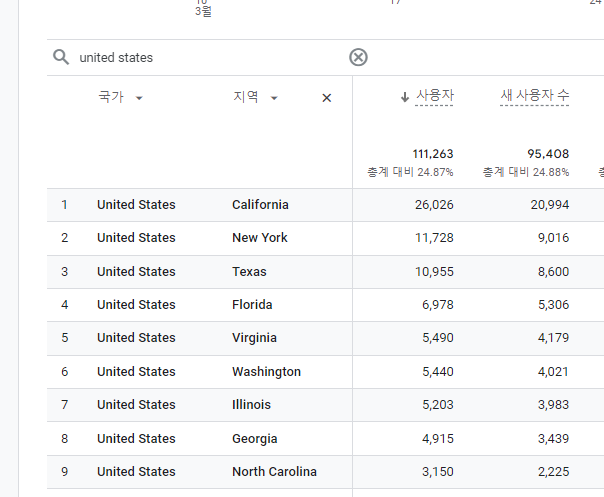604x497 pixels.
Task: Click Florida users value 6,978
Action: tap(438, 305)
